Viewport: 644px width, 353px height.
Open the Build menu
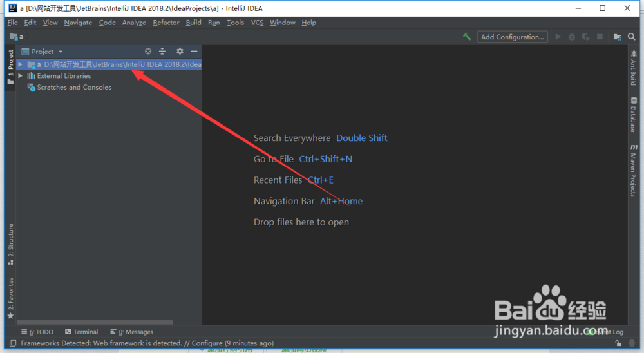(193, 23)
